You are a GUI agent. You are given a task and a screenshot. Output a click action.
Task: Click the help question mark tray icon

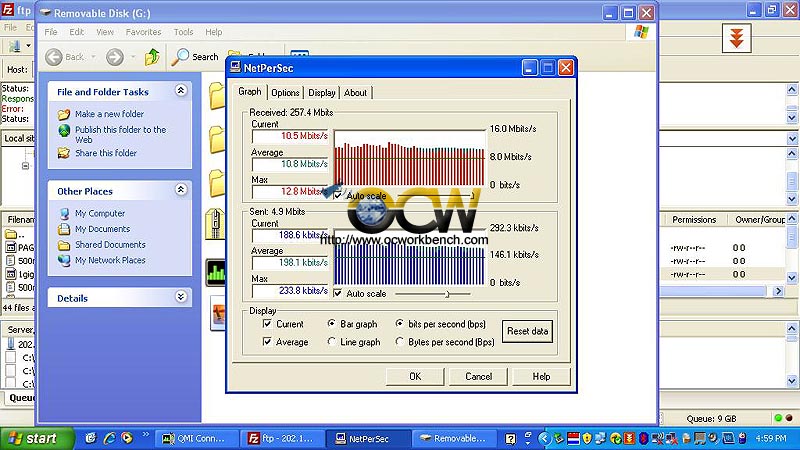[510, 439]
